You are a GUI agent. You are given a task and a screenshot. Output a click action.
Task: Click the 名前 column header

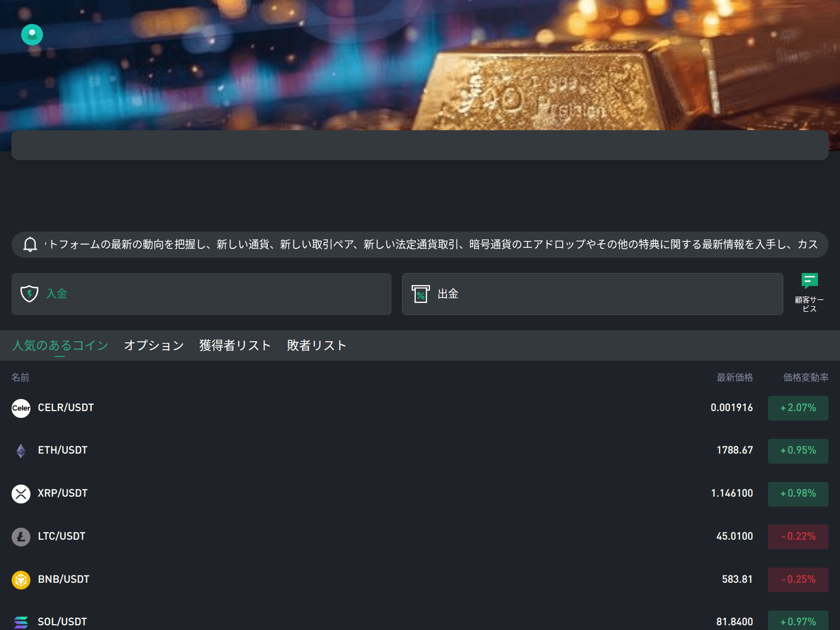[x=20, y=377]
